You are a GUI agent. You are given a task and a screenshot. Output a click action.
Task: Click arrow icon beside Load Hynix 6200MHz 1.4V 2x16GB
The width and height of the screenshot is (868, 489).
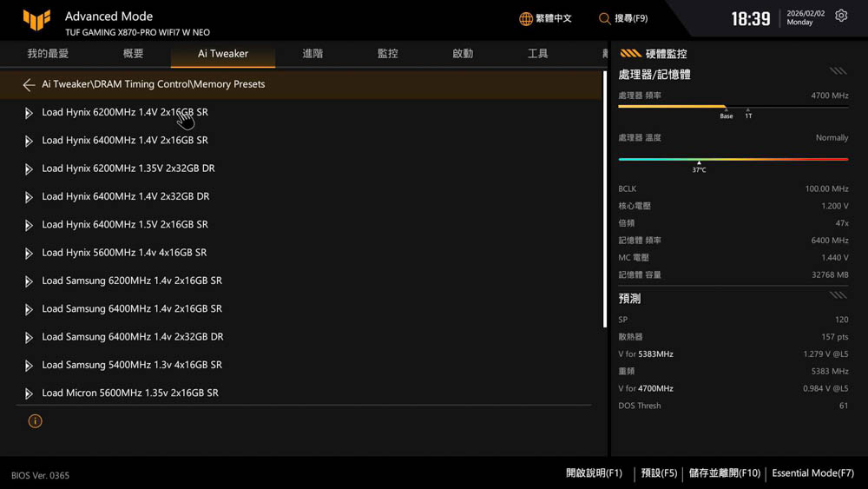click(29, 113)
